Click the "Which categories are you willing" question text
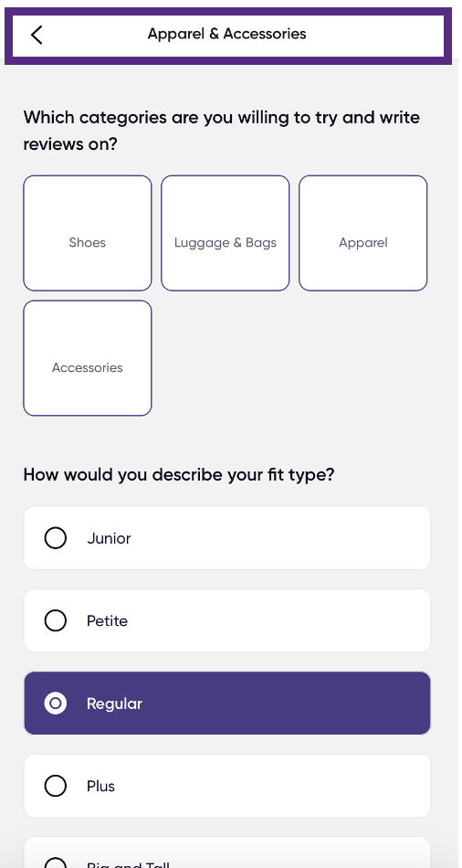462x868 pixels. [x=221, y=132]
